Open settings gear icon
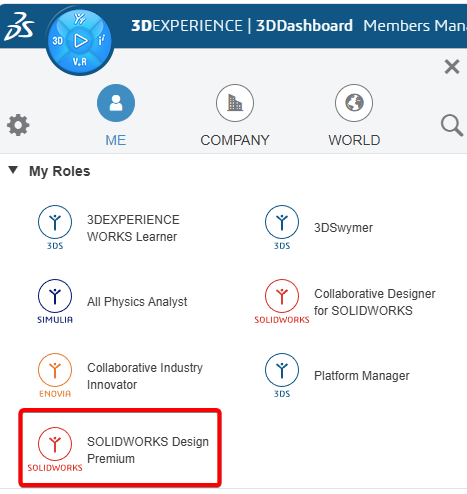467x494 pixels. [x=18, y=125]
